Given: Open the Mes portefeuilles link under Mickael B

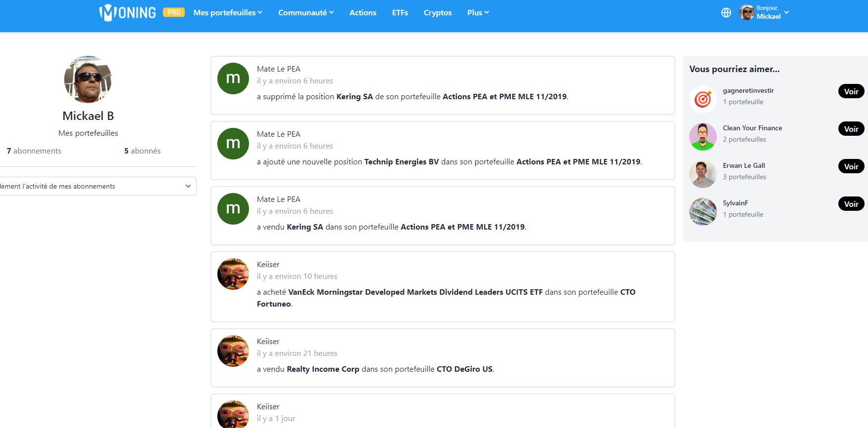Looking at the screenshot, I should pos(88,133).
